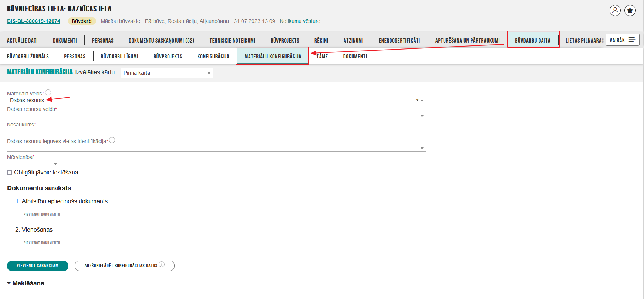The image size is (644, 299).
Task: Open Atzinumi tab
Action: (353, 40)
